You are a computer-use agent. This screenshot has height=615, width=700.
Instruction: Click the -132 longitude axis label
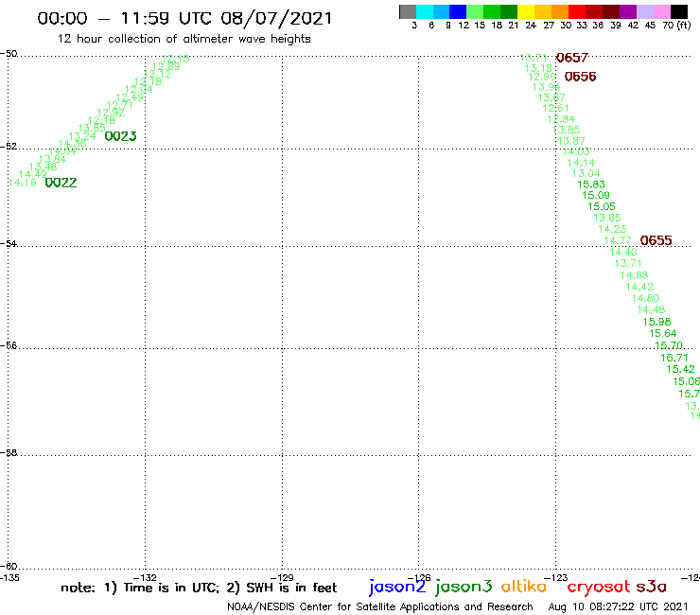(x=145, y=577)
